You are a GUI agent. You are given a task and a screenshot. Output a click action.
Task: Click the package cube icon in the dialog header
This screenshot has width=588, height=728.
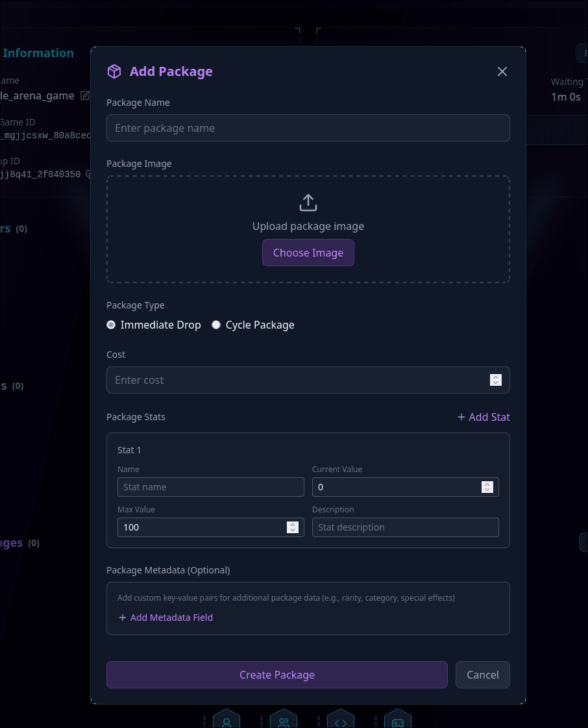click(114, 71)
